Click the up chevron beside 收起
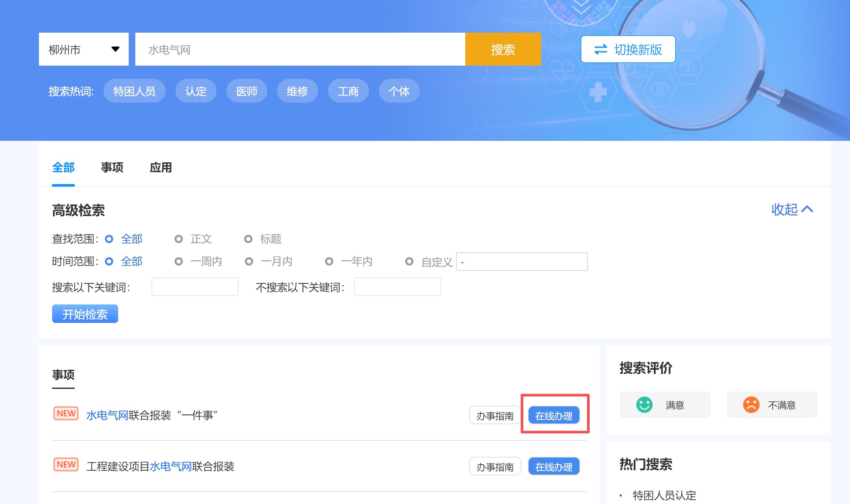The width and height of the screenshot is (850, 504). pos(807,209)
